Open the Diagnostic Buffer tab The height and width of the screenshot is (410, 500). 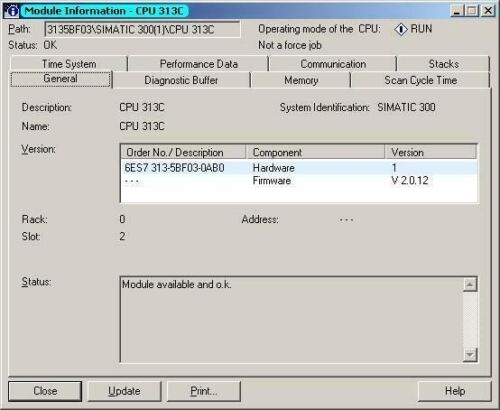coord(181,80)
